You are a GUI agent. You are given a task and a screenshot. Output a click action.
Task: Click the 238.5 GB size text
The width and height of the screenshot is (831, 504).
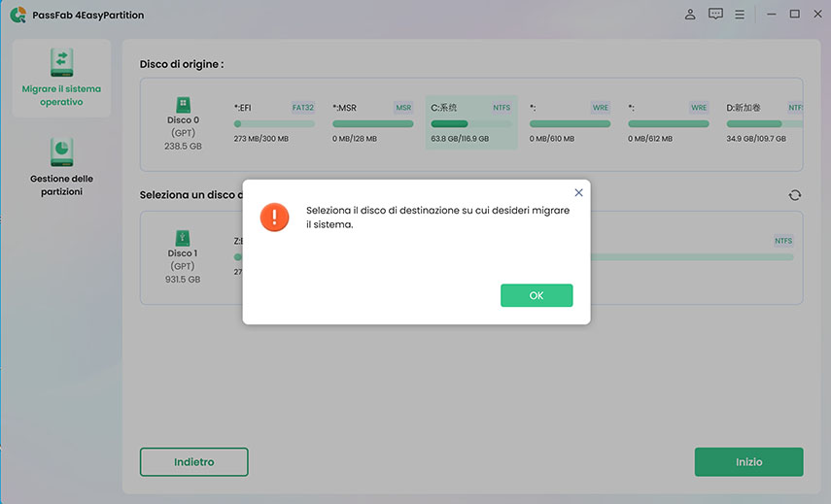coord(183,146)
